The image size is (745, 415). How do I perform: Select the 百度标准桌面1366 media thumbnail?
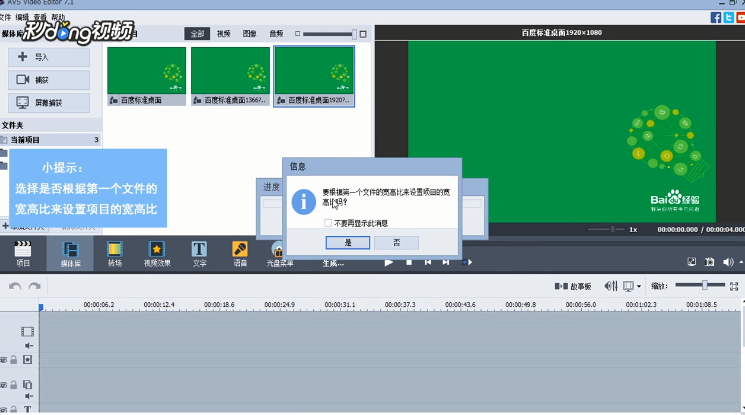[230, 76]
